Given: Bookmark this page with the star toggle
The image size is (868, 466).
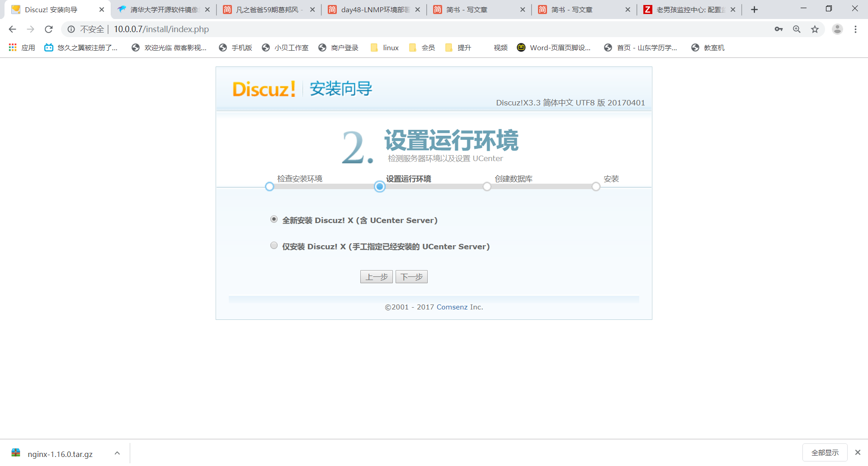Looking at the screenshot, I should click(x=815, y=29).
